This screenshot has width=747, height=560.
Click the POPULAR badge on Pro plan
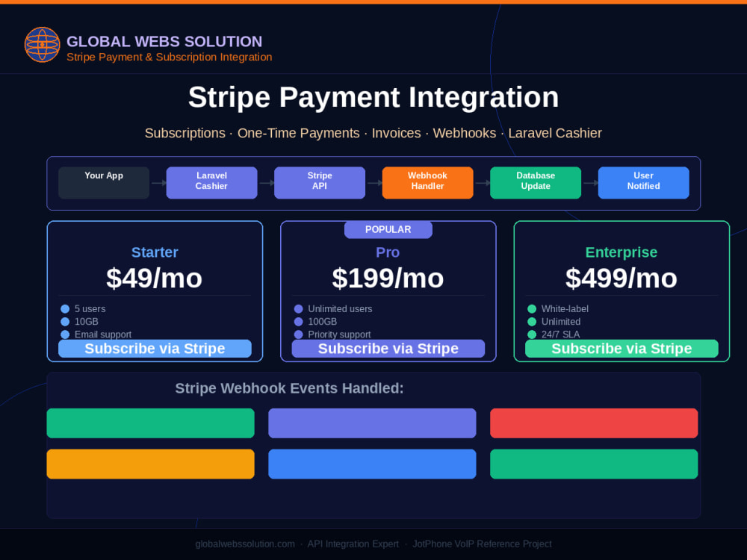click(x=388, y=229)
